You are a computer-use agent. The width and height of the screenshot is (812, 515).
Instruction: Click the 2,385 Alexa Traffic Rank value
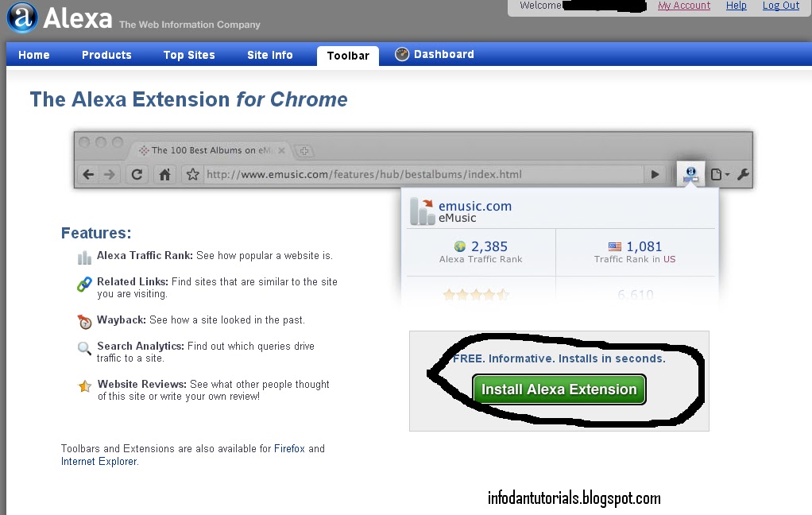489,246
